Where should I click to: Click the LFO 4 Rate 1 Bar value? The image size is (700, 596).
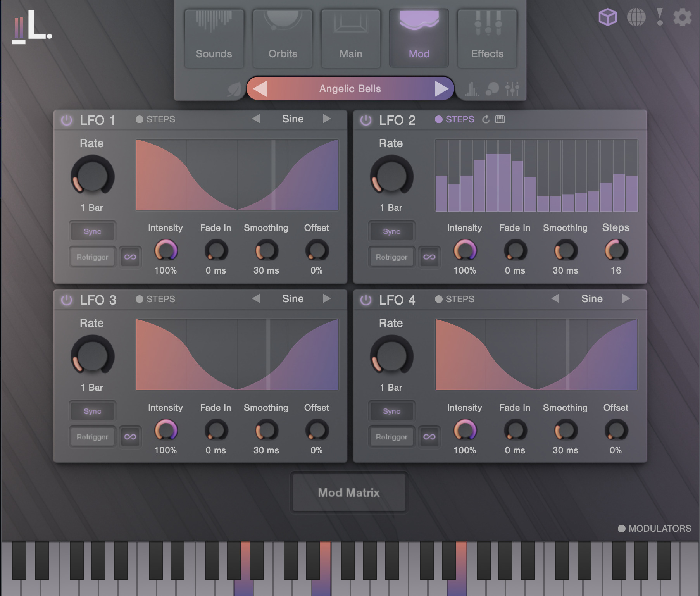click(391, 388)
